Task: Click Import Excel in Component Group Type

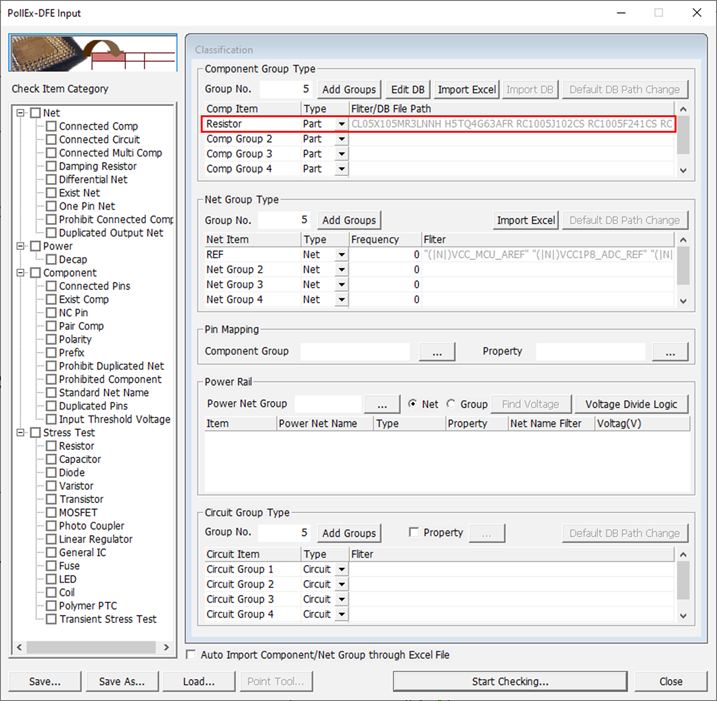Action: (x=466, y=89)
